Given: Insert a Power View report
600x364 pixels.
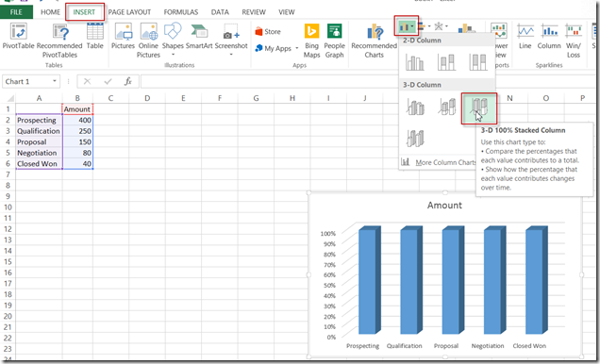Looking at the screenshot, I should coord(499,41).
